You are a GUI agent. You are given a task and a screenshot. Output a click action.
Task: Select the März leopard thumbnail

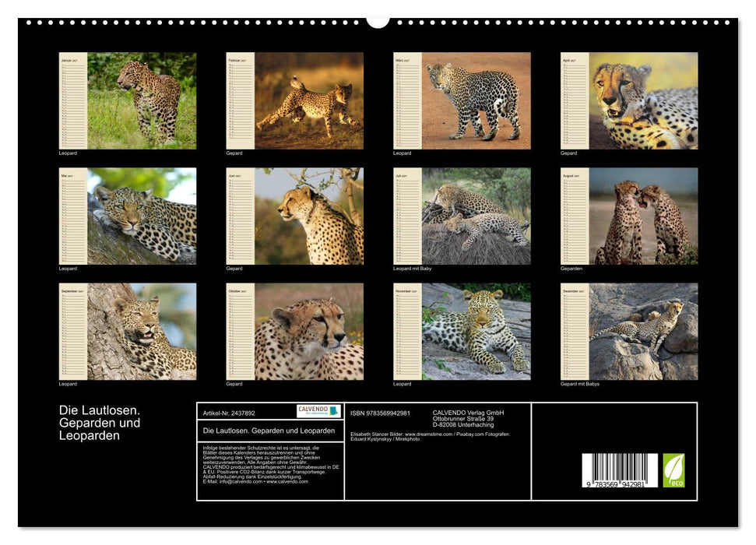[462, 100]
